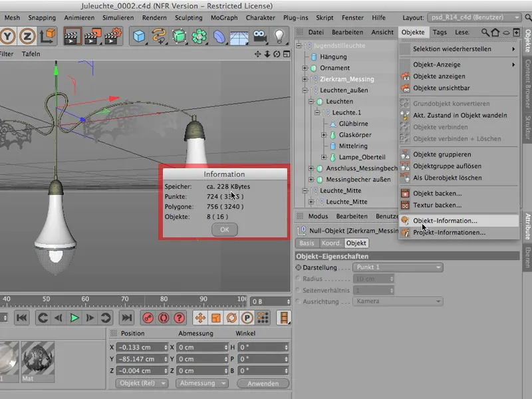Collapse the Leuchten_außen tree node
Screen dimensions: 532x399
coord(305,90)
